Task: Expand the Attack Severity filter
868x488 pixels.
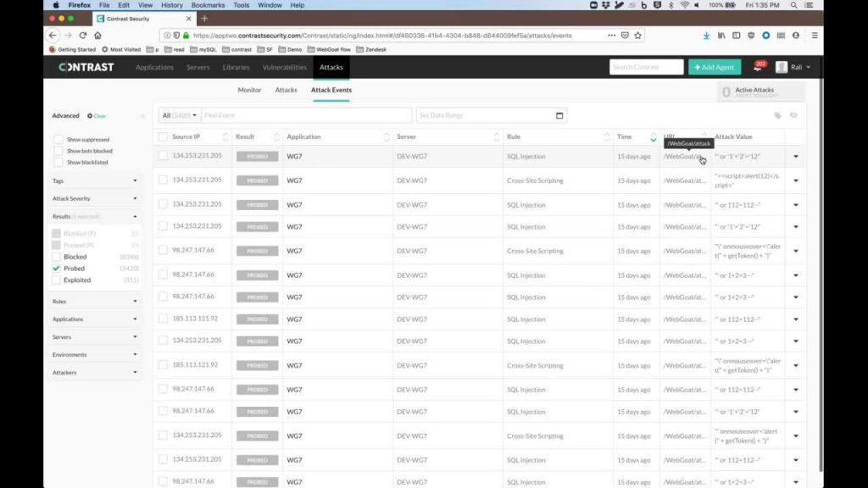Action: coord(95,198)
